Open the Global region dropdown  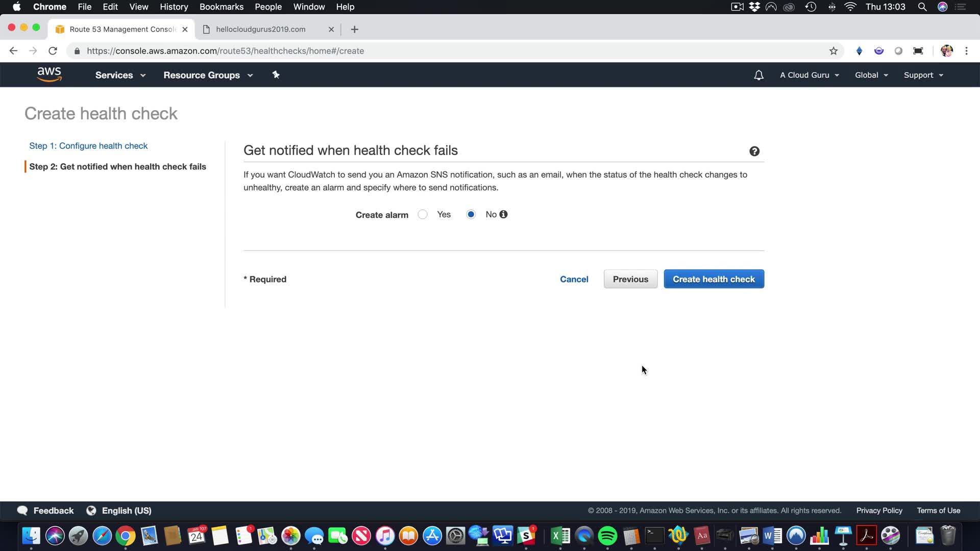click(x=871, y=75)
